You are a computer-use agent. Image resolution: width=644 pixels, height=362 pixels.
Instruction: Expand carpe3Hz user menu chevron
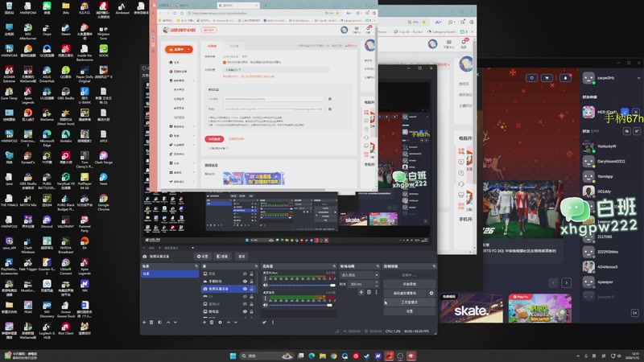pyautogui.click(x=638, y=77)
